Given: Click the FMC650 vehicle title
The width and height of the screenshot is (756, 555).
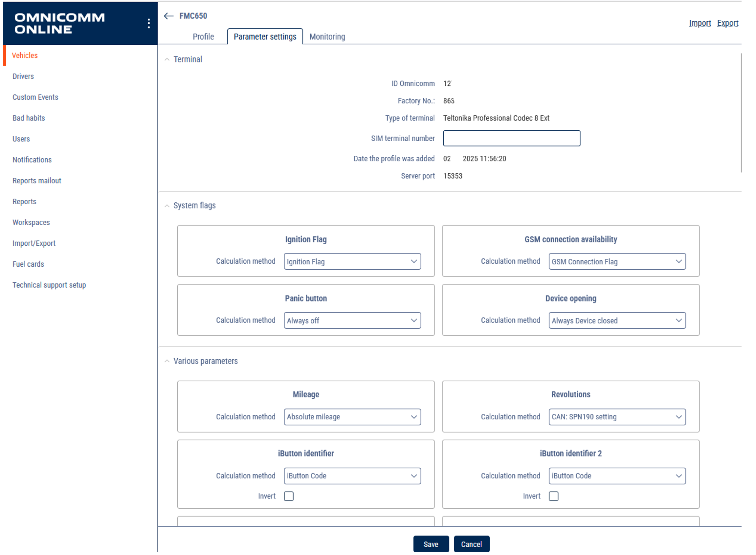Looking at the screenshot, I should pyautogui.click(x=193, y=16).
